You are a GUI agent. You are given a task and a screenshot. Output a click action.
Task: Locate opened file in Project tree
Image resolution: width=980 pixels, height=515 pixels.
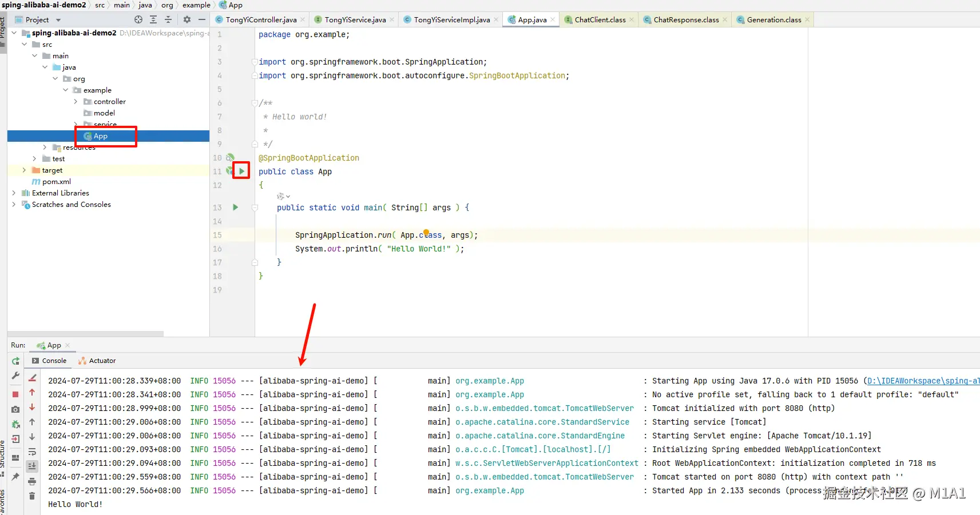point(138,19)
